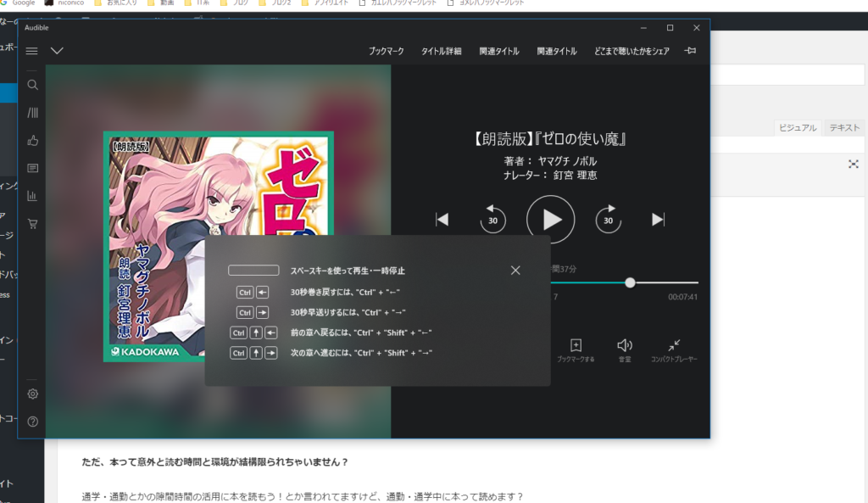Viewport: 868px width, 503px height.
Task: Open the shopping cart store icon
Action: (33, 224)
